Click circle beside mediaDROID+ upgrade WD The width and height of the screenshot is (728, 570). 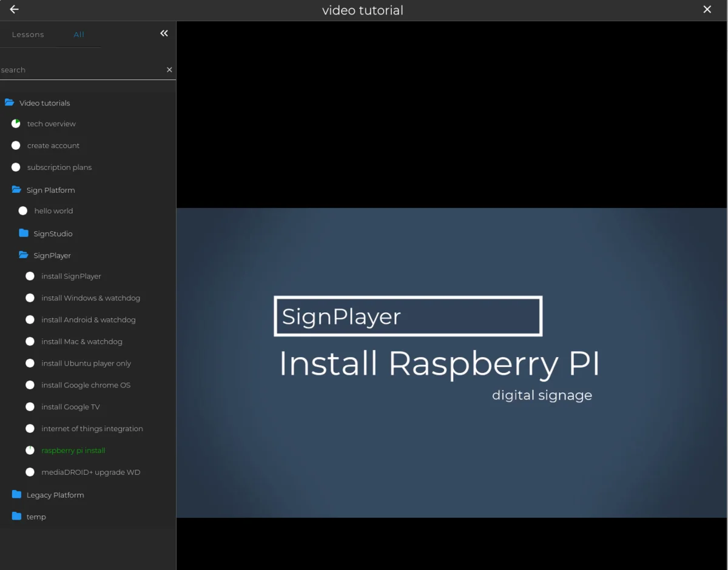click(x=30, y=472)
